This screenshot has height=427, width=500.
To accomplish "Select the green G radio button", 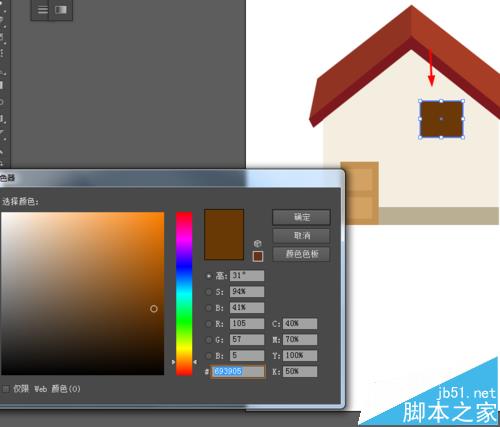I will (209, 340).
